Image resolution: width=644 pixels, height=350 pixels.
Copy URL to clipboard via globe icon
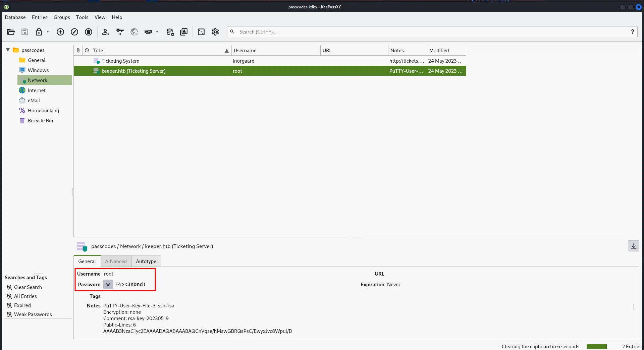pyautogui.click(x=134, y=32)
